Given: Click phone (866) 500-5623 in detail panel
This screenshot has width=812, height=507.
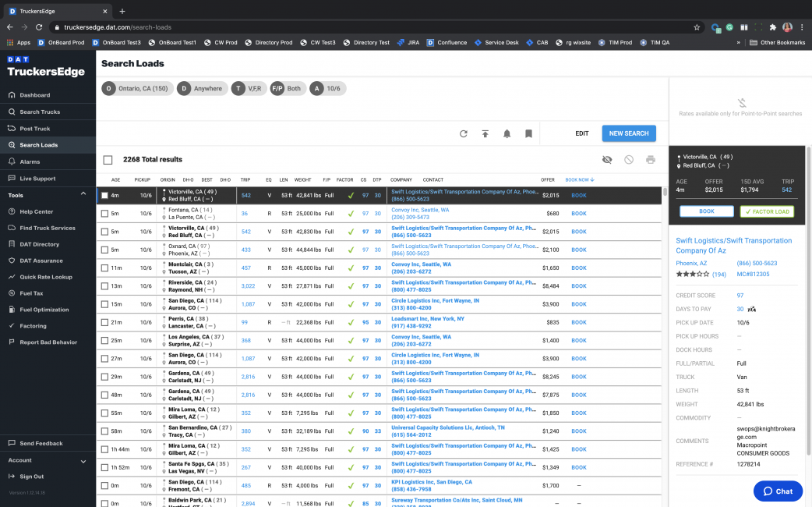Looking at the screenshot, I should 757,264.
